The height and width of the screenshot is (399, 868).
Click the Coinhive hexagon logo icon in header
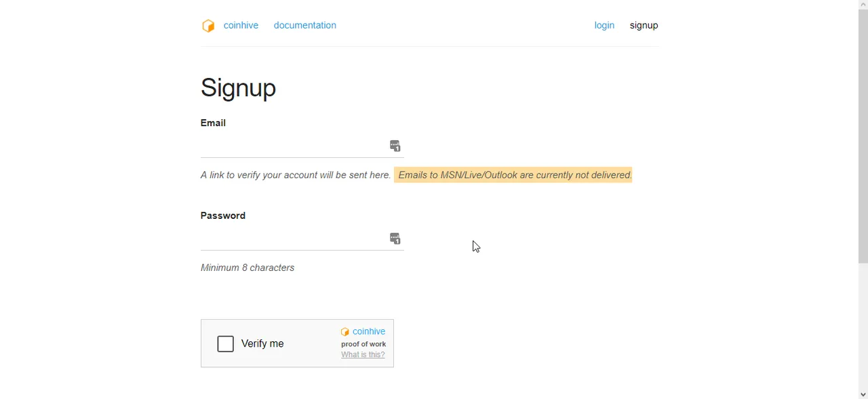click(208, 26)
